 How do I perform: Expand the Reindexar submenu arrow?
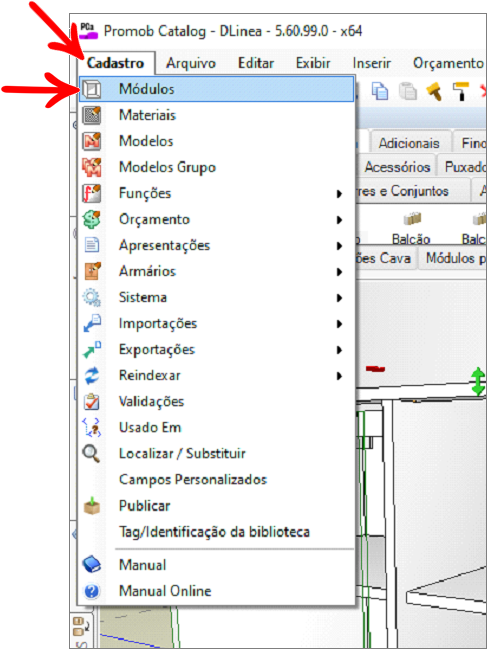tap(339, 376)
